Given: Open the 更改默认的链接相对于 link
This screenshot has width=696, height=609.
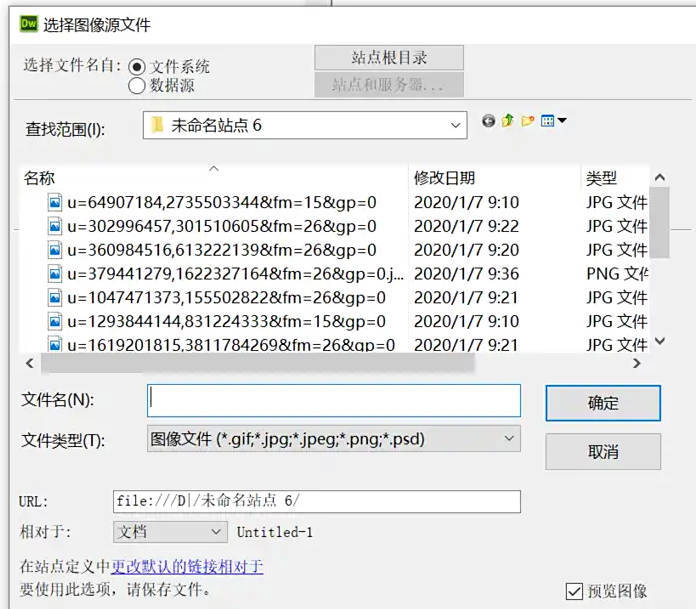Looking at the screenshot, I should [187, 567].
